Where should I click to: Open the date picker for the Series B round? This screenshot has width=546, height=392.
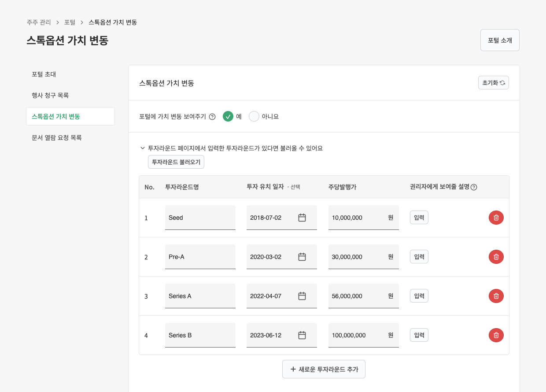pyautogui.click(x=302, y=335)
